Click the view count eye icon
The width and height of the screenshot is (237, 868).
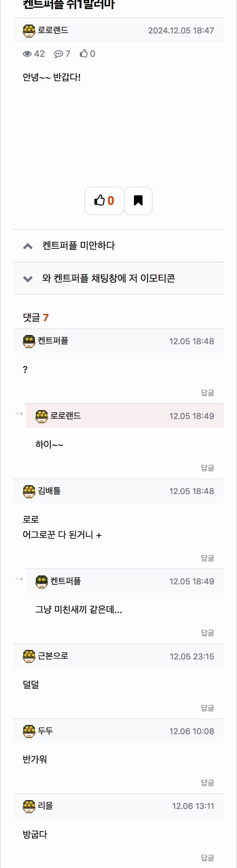(27, 54)
